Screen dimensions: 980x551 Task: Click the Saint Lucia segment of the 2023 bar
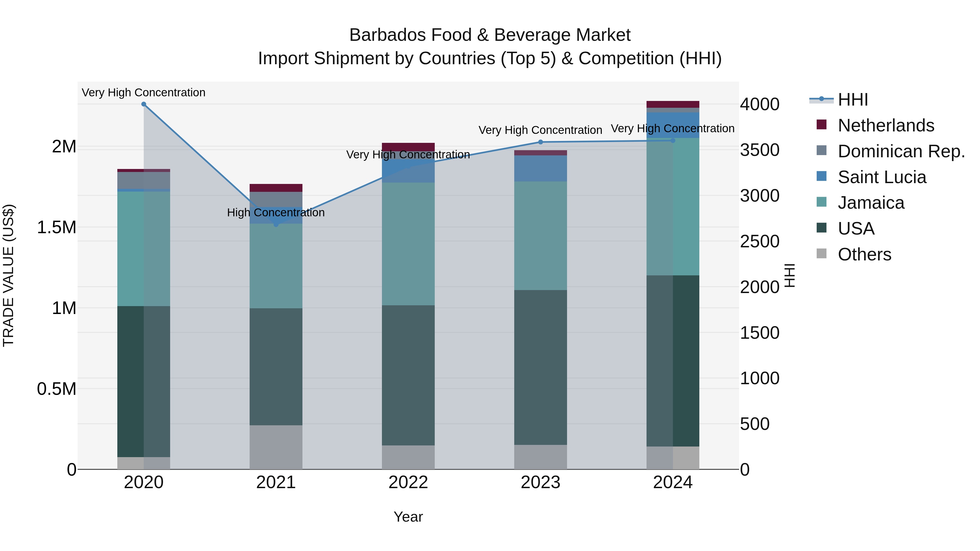pyautogui.click(x=541, y=168)
